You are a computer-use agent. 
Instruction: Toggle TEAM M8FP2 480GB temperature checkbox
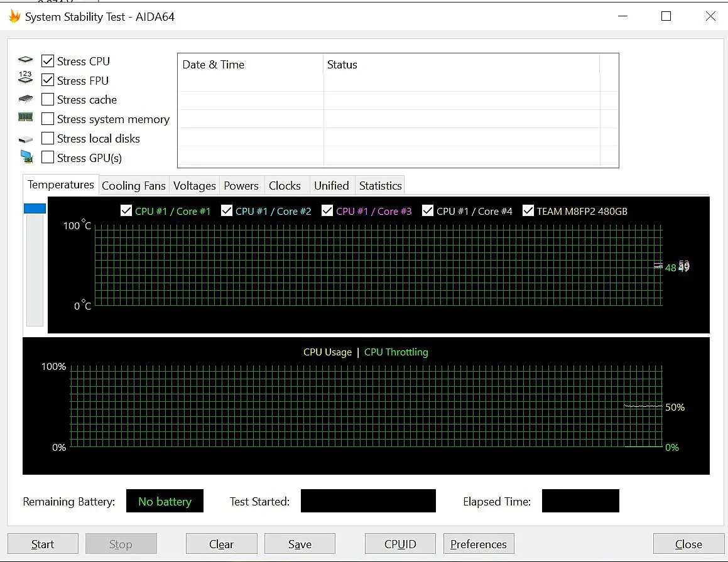click(x=528, y=211)
